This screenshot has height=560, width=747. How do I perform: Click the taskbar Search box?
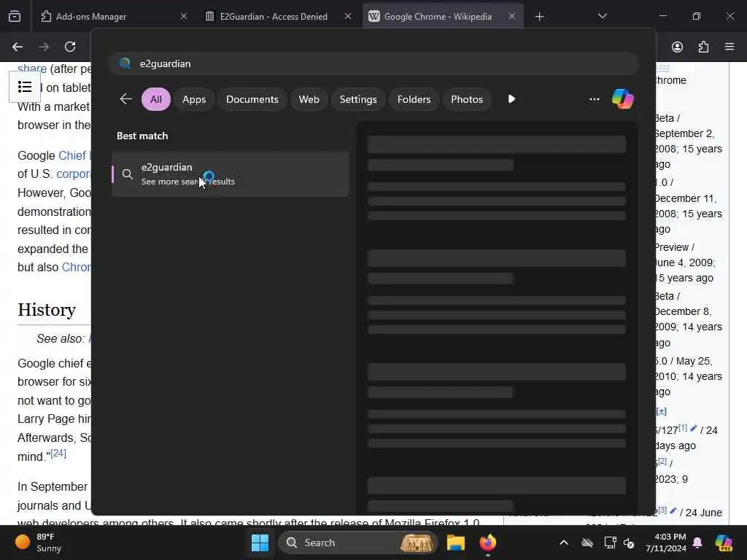point(357,542)
